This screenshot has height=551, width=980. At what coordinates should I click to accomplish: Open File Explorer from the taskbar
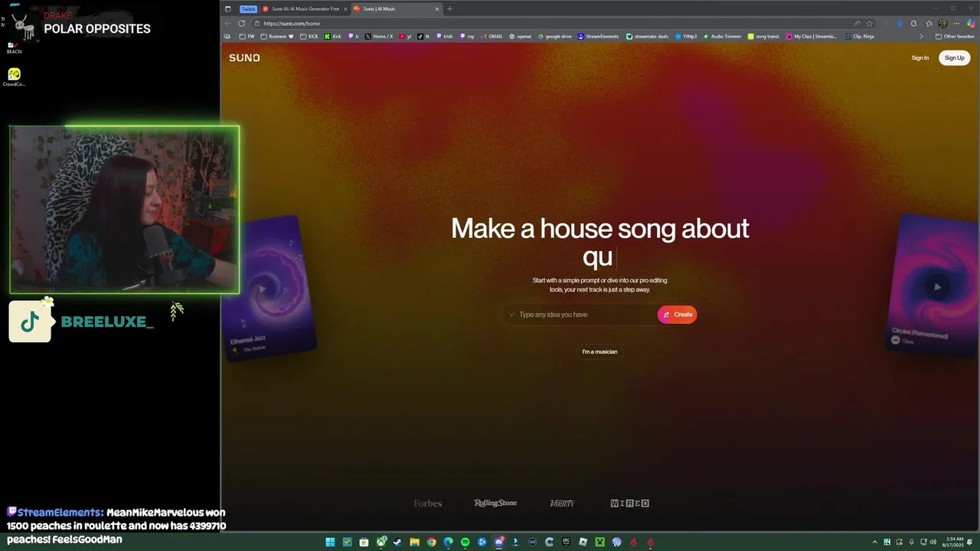pyautogui.click(x=414, y=542)
